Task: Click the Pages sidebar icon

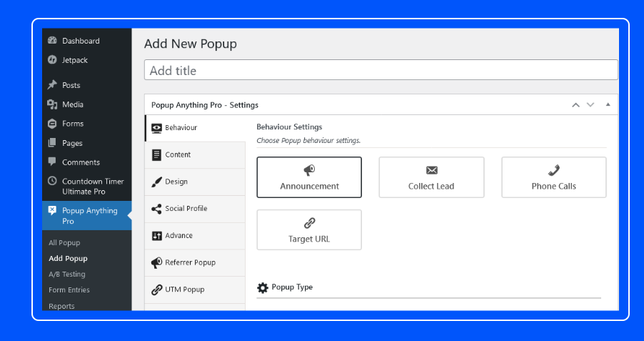Action: [52, 143]
